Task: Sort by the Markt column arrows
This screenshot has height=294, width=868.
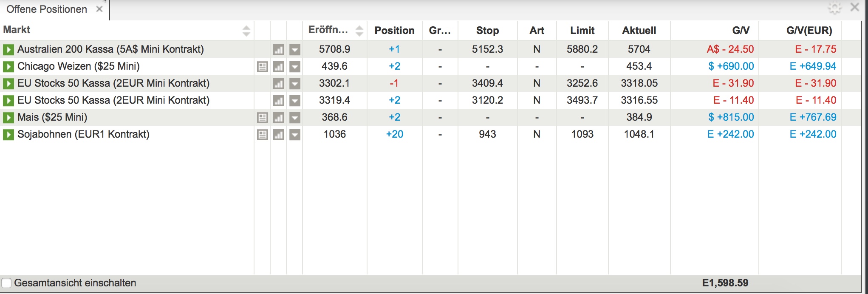Action: pyautogui.click(x=246, y=31)
